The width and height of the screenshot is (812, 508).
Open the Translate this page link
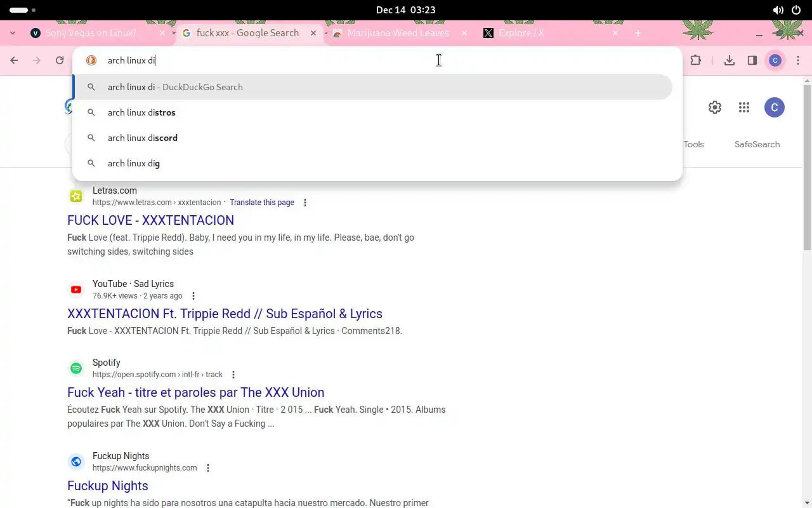262,203
